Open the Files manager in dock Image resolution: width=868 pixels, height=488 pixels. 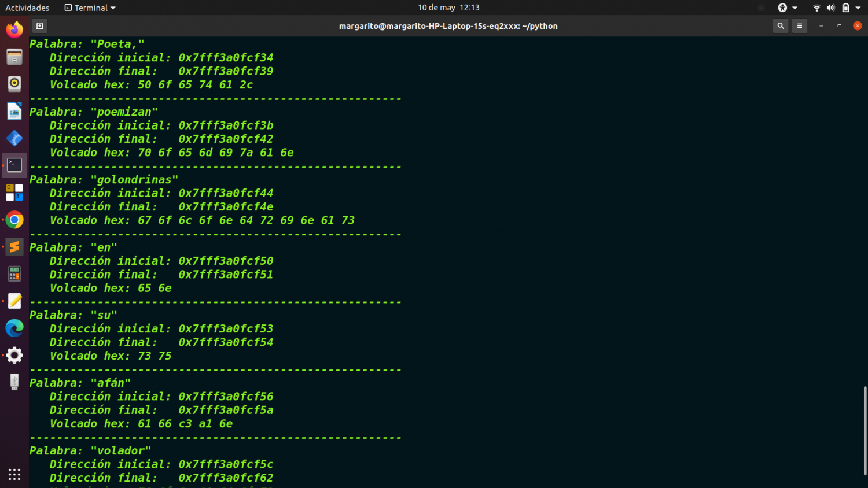14,57
